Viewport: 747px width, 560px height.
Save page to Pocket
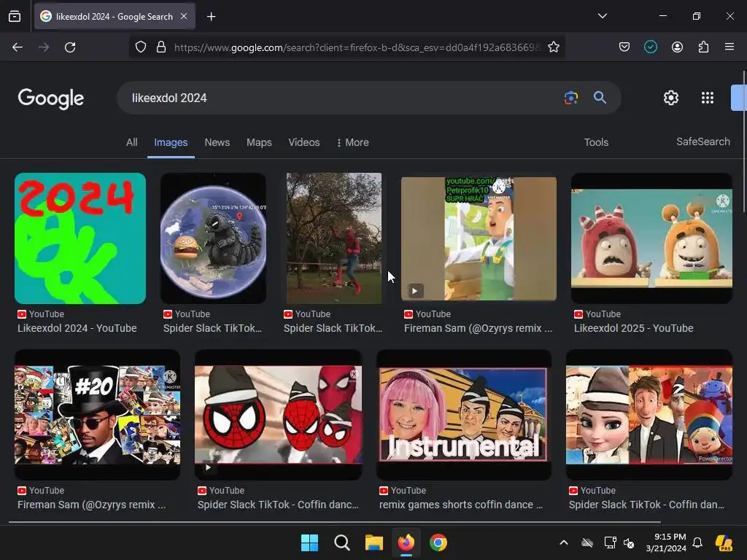(x=624, y=47)
